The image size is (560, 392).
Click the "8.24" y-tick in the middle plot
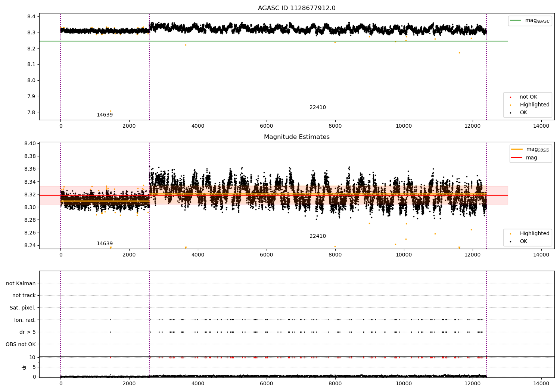tap(30, 245)
